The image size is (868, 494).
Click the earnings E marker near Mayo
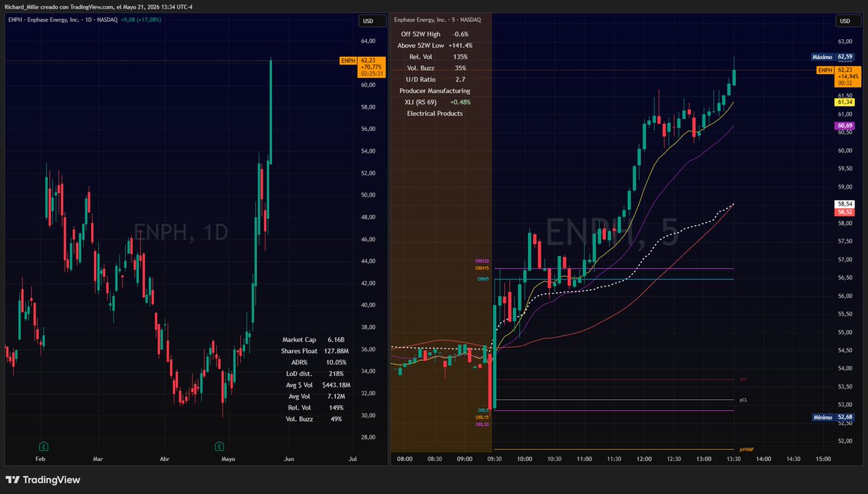(219, 445)
